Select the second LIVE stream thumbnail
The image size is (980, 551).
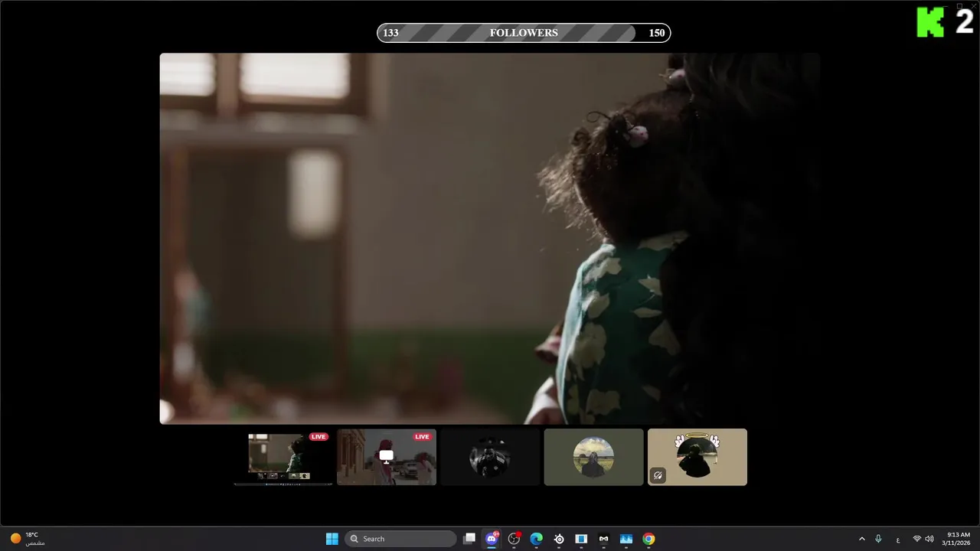(387, 457)
